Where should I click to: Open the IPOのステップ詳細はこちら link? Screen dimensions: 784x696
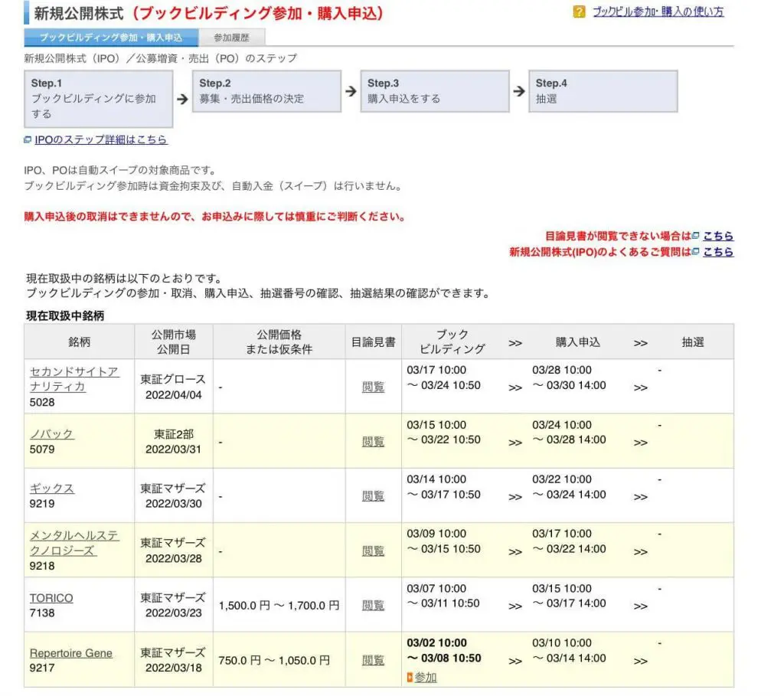pos(100,139)
